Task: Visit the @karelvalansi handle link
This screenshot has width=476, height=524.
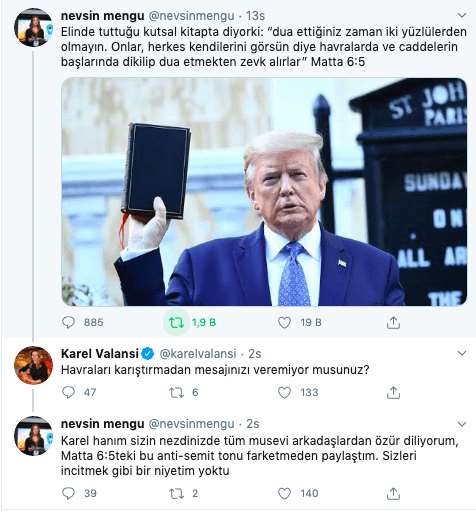Action: coord(198,354)
